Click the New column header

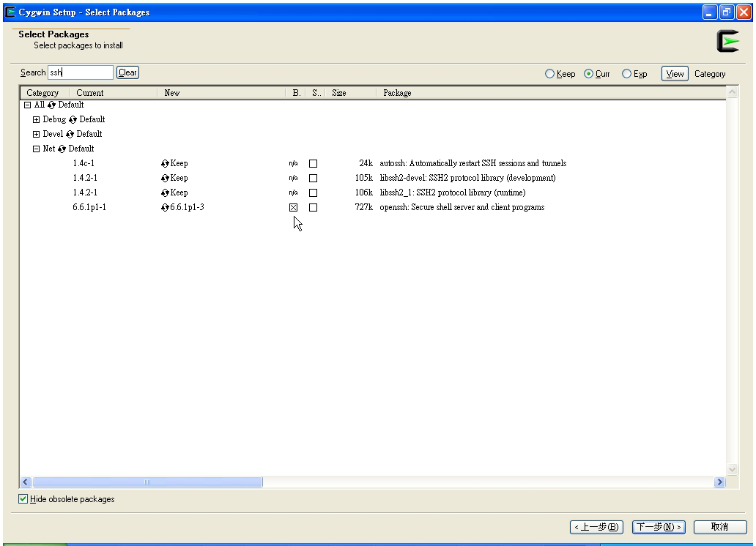[x=222, y=93]
